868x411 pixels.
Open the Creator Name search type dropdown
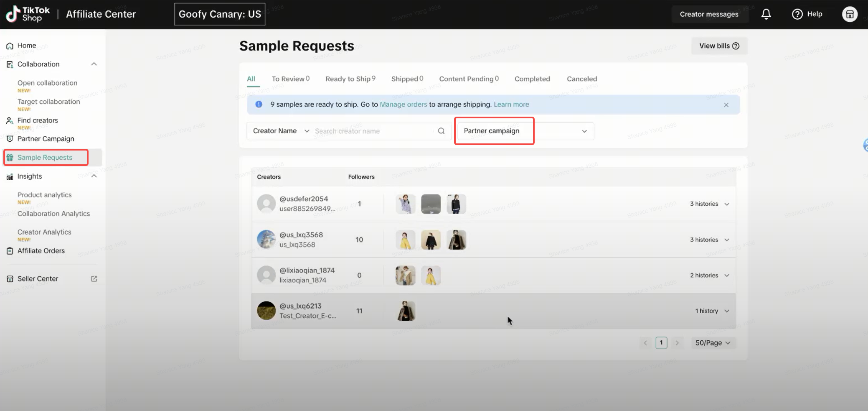point(281,131)
